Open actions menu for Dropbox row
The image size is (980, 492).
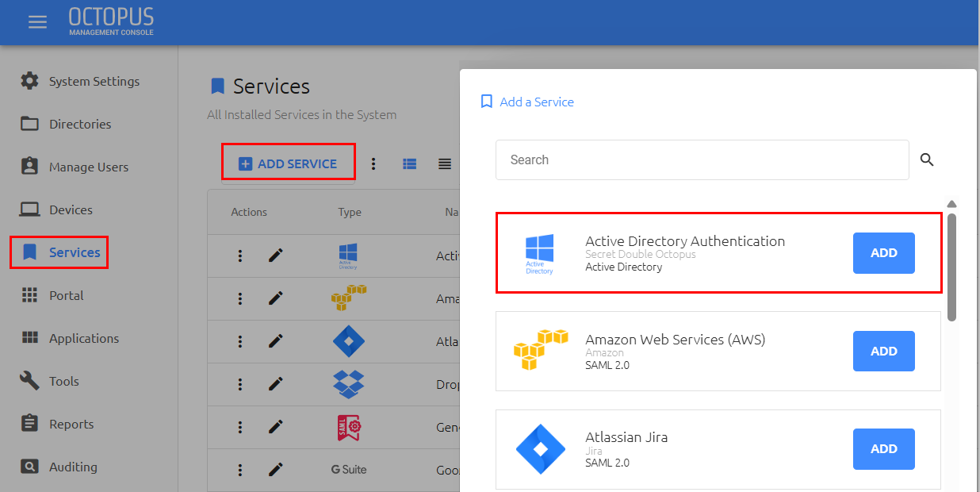pyautogui.click(x=240, y=384)
